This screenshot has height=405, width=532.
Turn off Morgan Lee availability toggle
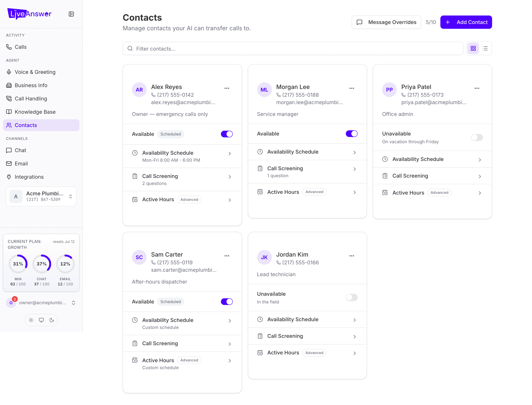pyautogui.click(x=352, y=133)
